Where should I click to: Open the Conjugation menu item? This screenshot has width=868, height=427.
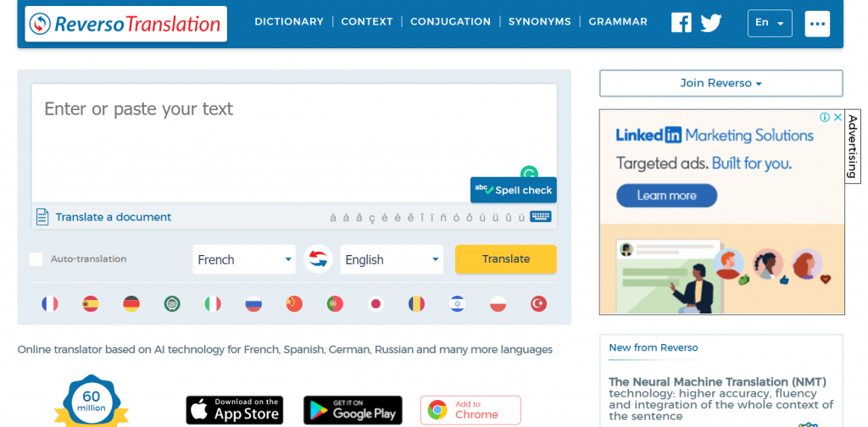[x=451, y=21]
